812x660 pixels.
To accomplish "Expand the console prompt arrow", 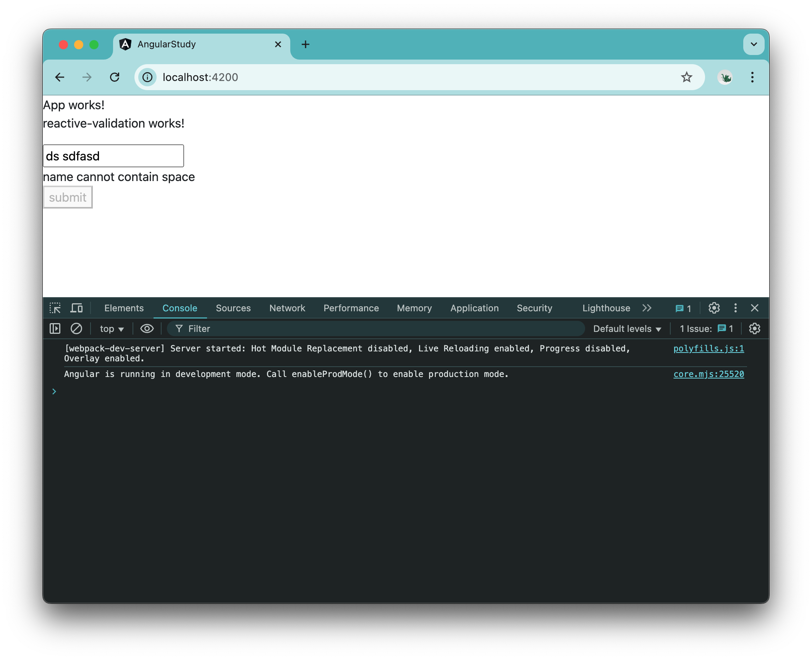I will 53,391.
